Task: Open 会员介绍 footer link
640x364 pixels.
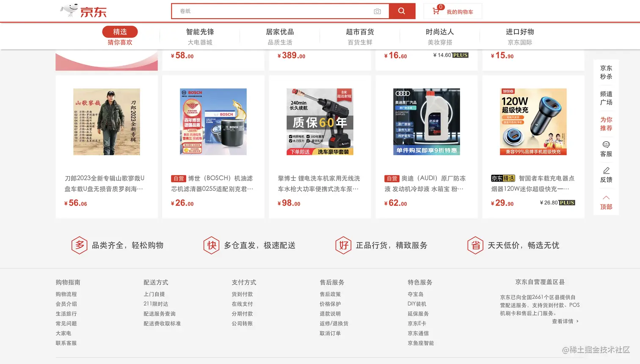Action: (66, 304)
